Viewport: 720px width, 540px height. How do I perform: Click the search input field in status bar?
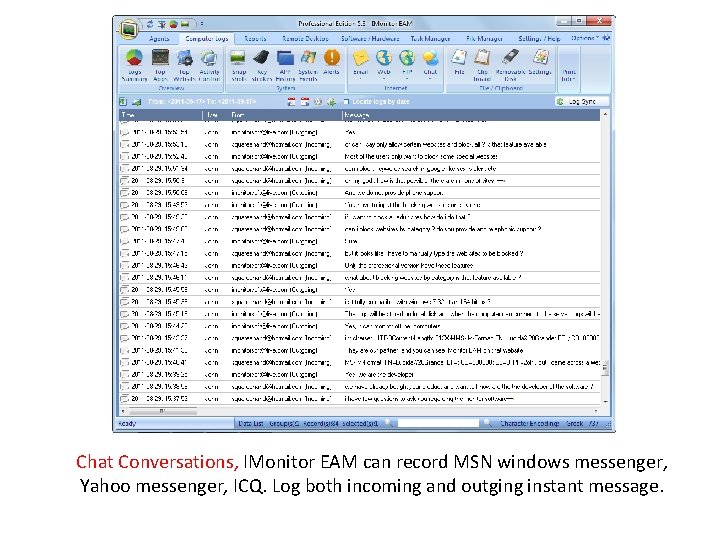click(x=438, y=423)
